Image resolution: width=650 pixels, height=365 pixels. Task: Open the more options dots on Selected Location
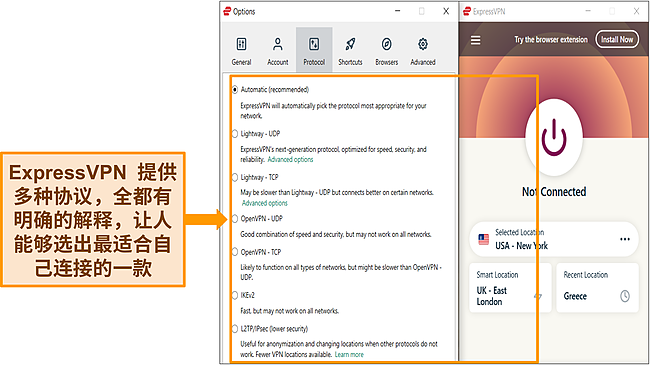point(625,239)
